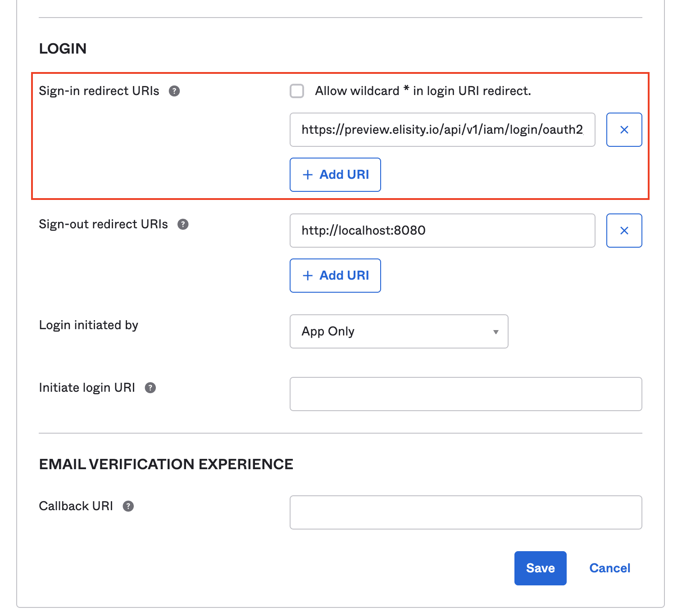Click the 'Allow wildcard * in login URI redirect' label
This screenshot has width=682, height=616.
423,91
